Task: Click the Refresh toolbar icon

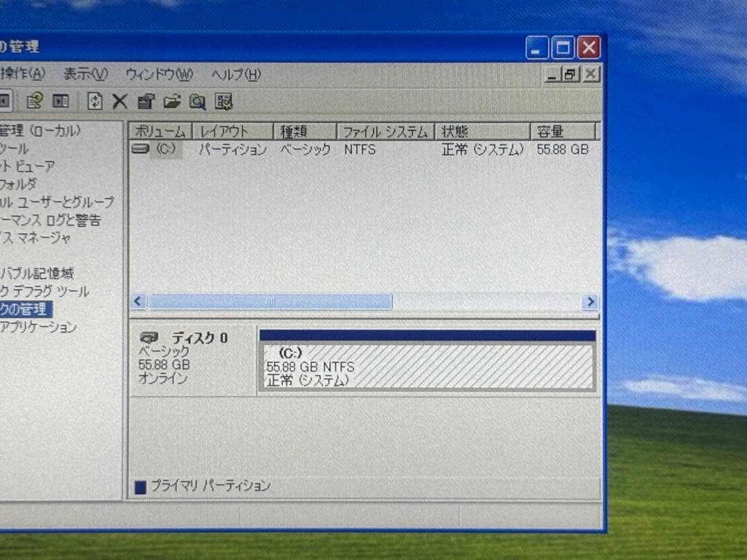Action: (95, 101)
